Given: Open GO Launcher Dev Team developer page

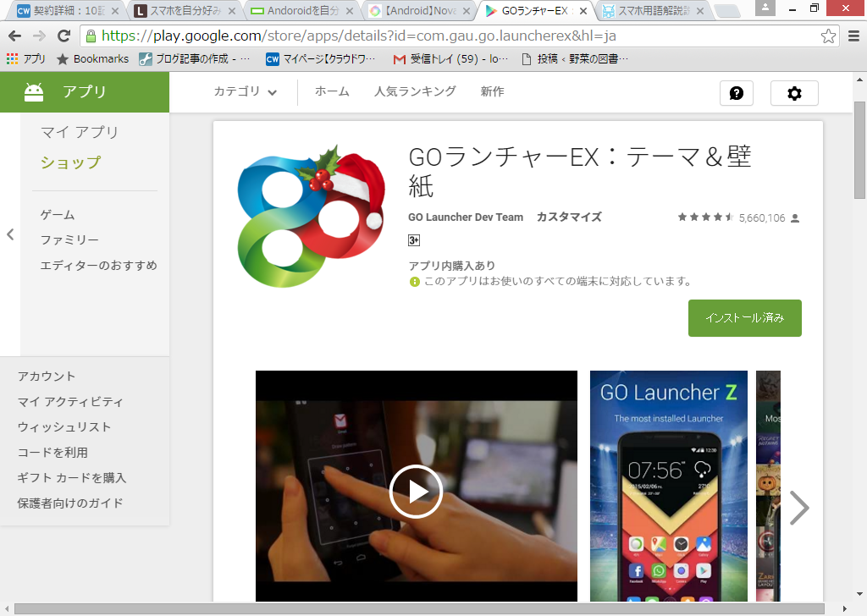Looking at the screenshot, I should [466, 217].
